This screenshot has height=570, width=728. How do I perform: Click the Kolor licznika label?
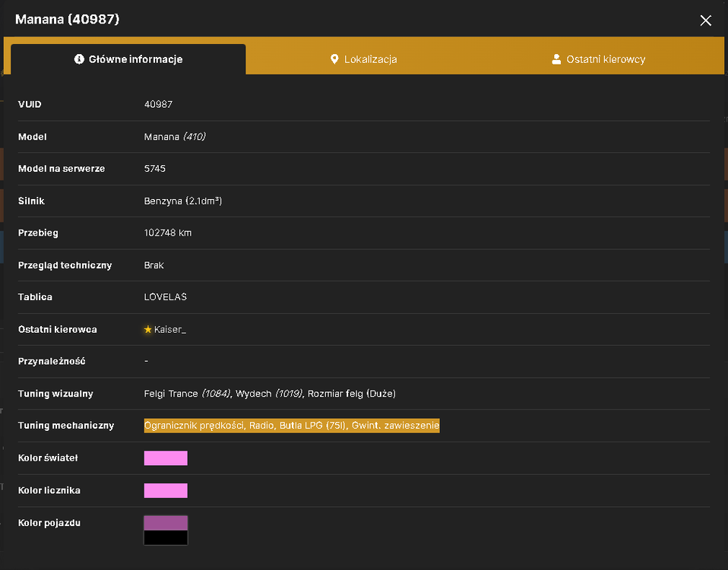point(49,490)
